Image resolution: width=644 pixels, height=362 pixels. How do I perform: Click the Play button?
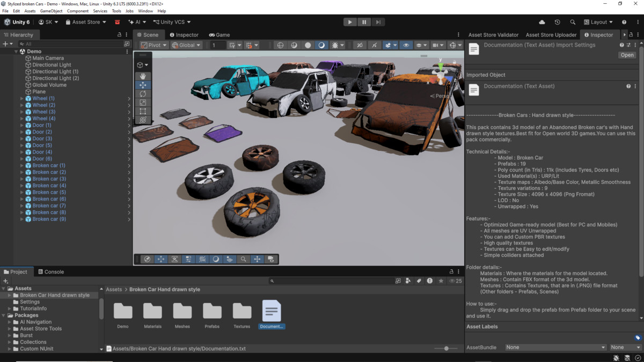coord(350,22)
